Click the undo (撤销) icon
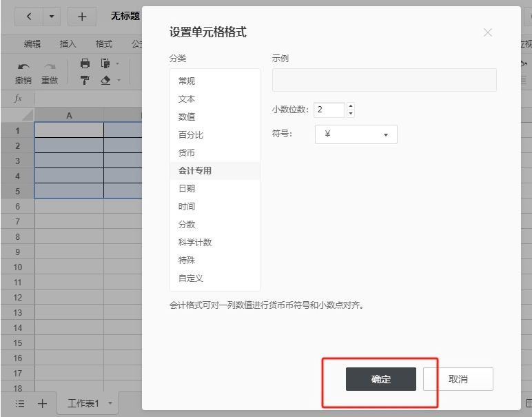 [x=23, y=66]
